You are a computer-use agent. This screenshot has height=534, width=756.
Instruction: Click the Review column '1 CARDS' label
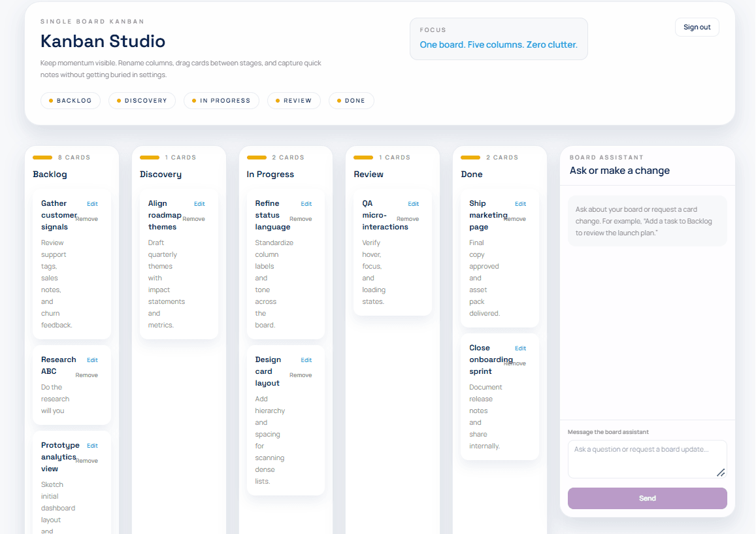[395, 158]
